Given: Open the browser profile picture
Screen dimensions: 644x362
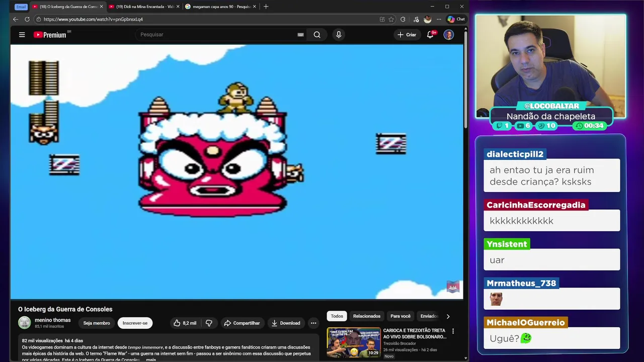Looking at the screenshot, I should coord(428,19).
